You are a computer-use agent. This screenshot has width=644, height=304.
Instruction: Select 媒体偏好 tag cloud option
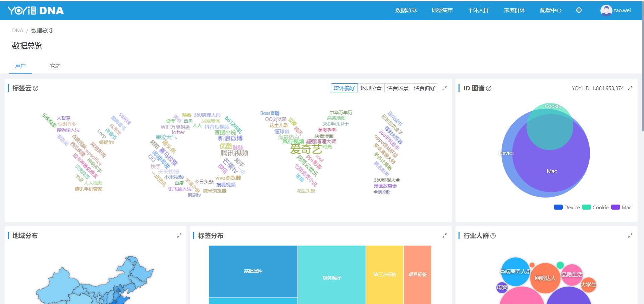point(344,88)
